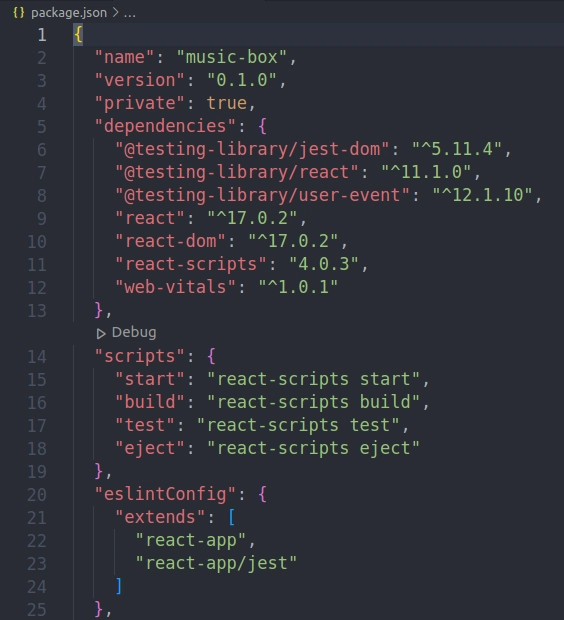
Task: Place cursor on opening brace of dependencies
Action: (x=262, y=127)
